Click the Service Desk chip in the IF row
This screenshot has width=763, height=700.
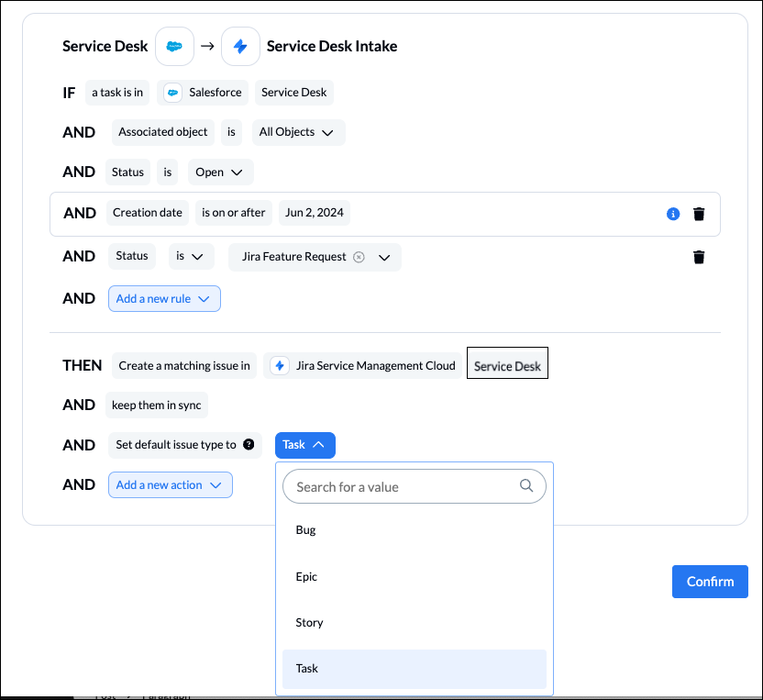tap(293, 93)
